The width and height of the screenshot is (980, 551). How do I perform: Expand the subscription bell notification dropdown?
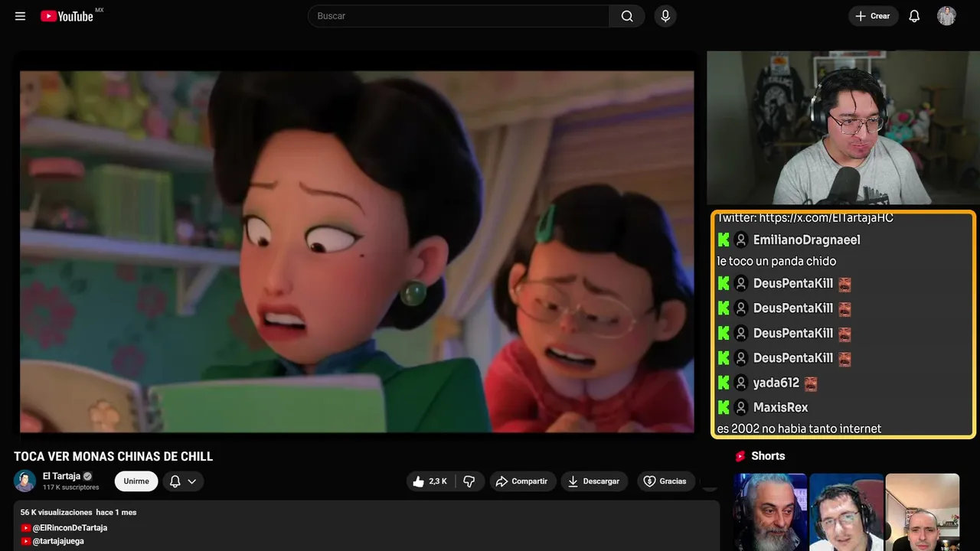pyautogui.click(x=183, y=481)
